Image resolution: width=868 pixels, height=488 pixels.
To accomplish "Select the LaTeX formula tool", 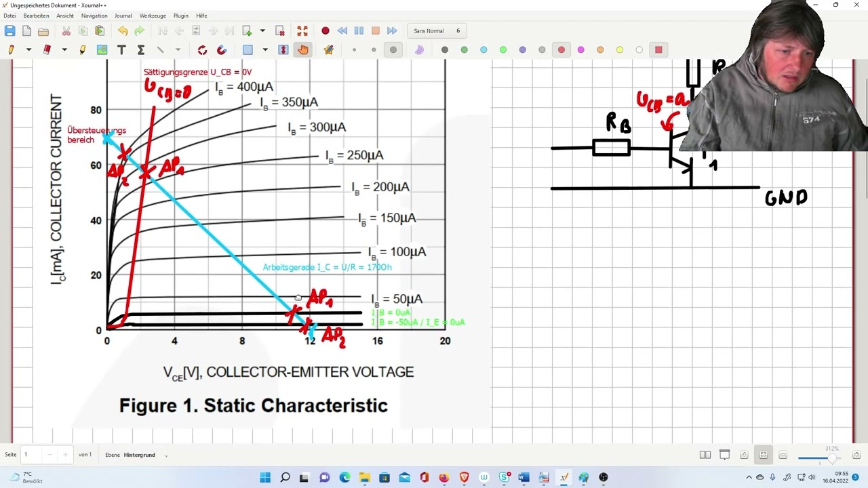I will tap(141, 49).
